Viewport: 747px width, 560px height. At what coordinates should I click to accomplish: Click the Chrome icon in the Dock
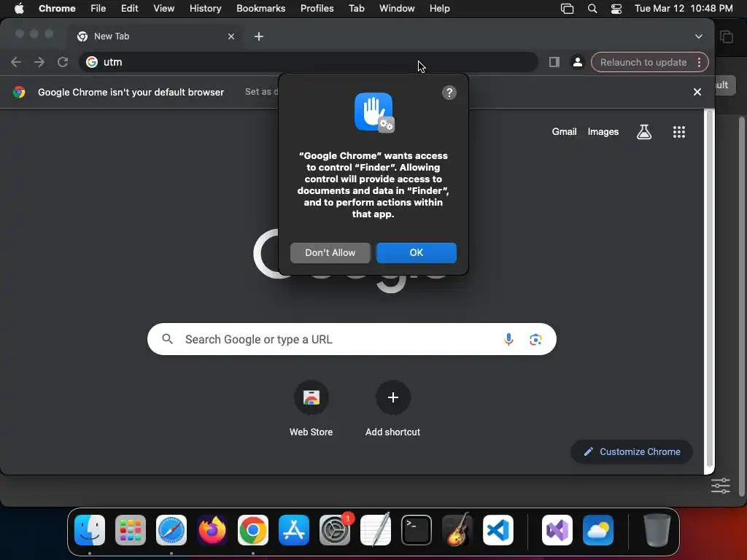click(x=253, y=530)
